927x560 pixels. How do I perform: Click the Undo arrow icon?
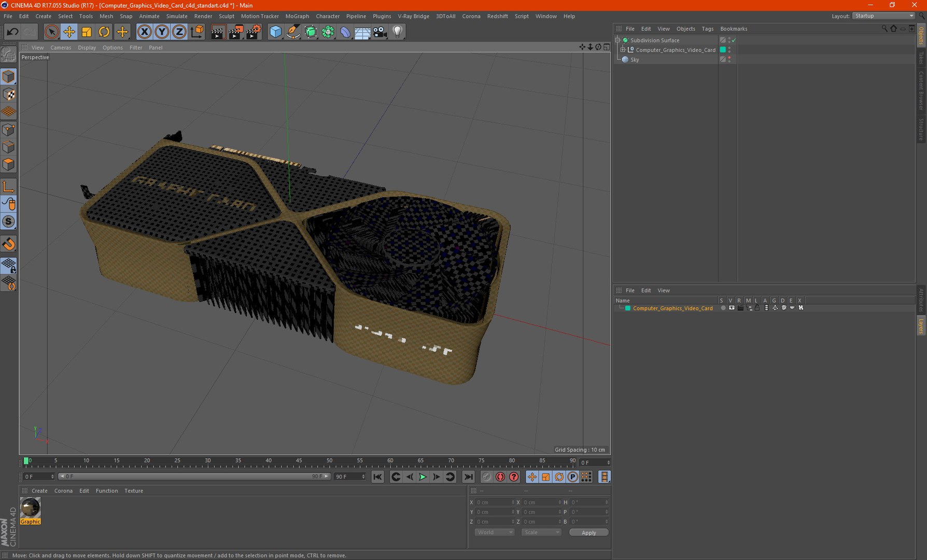12,32
